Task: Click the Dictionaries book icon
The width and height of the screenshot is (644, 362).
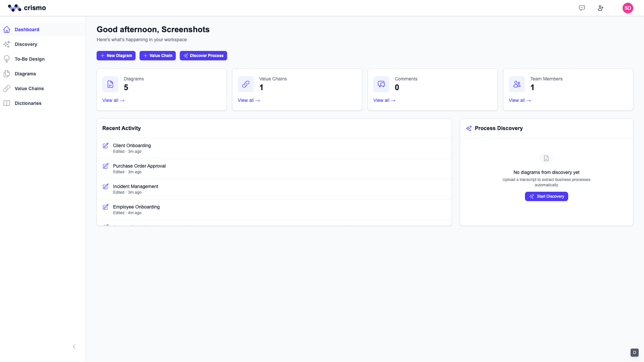Action: tap(7, 103)
